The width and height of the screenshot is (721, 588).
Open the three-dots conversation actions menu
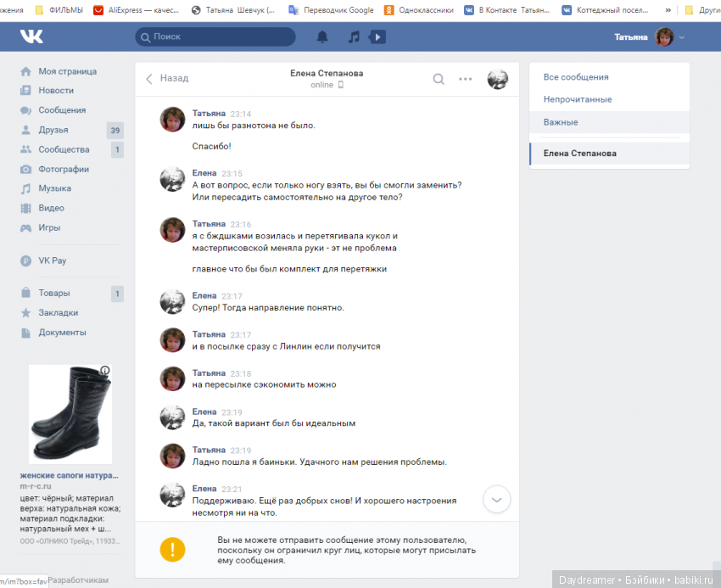pyautogui.click(x=465, y=79)
